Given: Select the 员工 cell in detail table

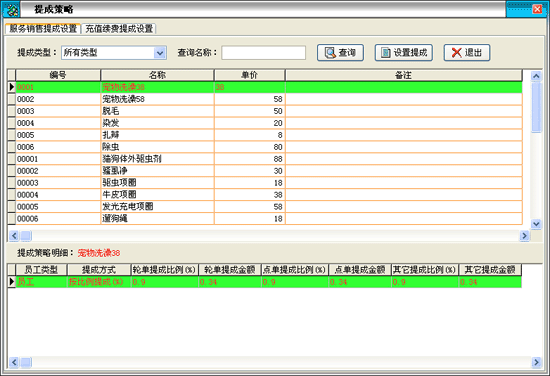Looking at the screenshot, I should 41,282.
